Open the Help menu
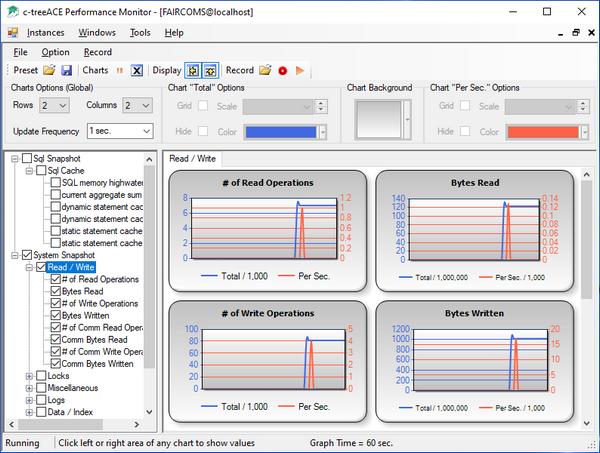 pos(174,33)
